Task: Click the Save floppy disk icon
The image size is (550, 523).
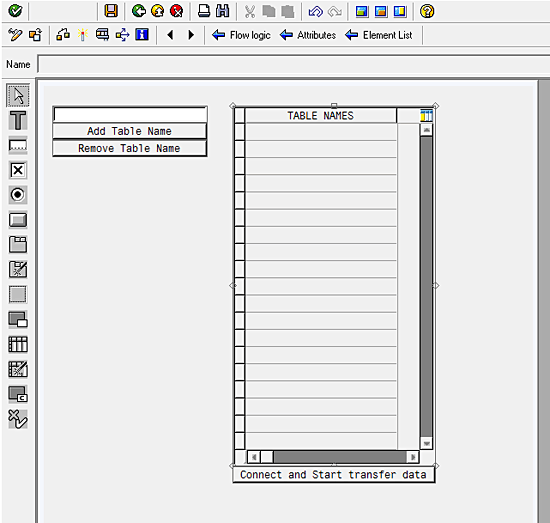Action: 111,11
